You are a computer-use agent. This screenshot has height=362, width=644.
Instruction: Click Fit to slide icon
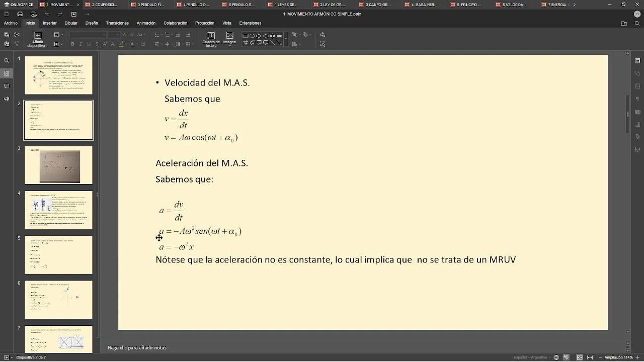pyautogui.click(x=580, y=357)
